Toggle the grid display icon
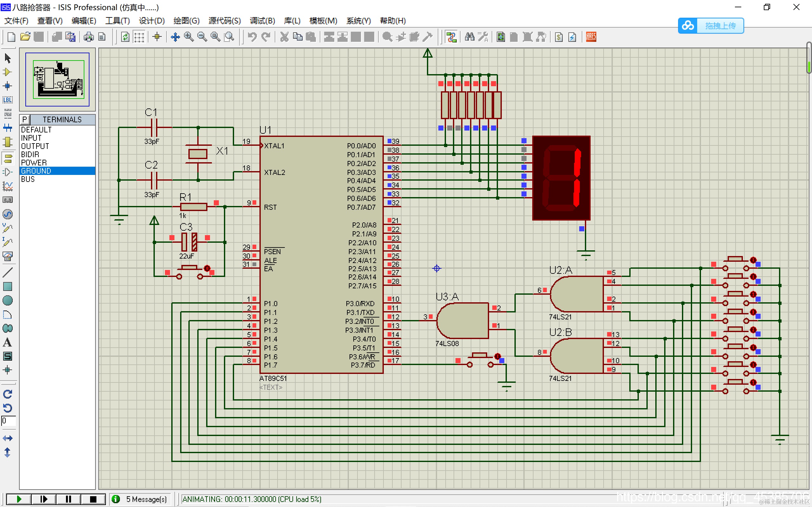Viewport: 812px width, 507px height. (x=139, y=37)
